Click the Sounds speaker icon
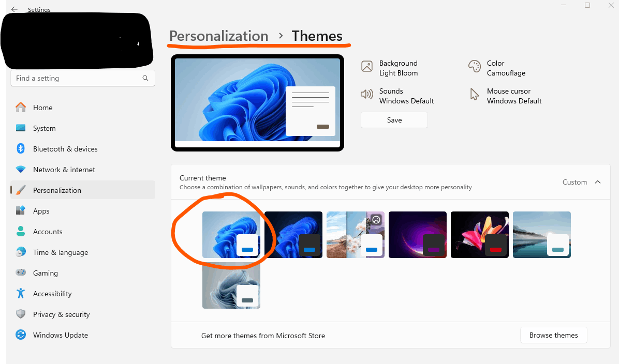 pyautogui.click(x=367, y=94)
